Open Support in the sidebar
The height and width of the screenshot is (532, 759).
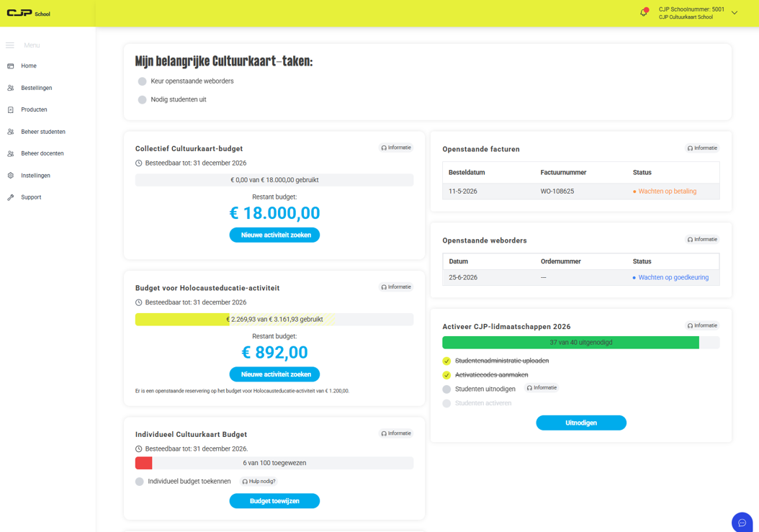31,197
